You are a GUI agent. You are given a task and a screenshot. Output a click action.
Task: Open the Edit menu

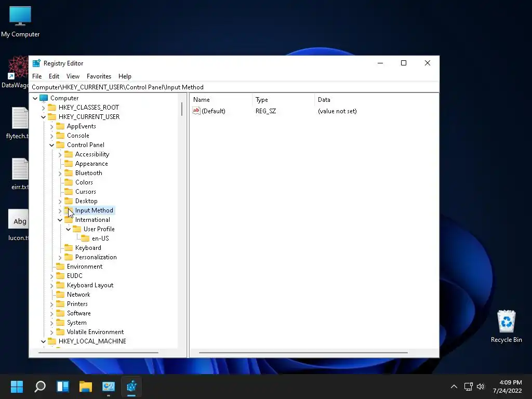click(54, 76)
